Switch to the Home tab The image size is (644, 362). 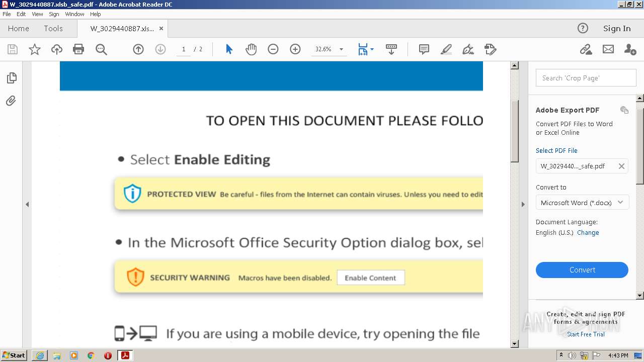click(19, 29)
